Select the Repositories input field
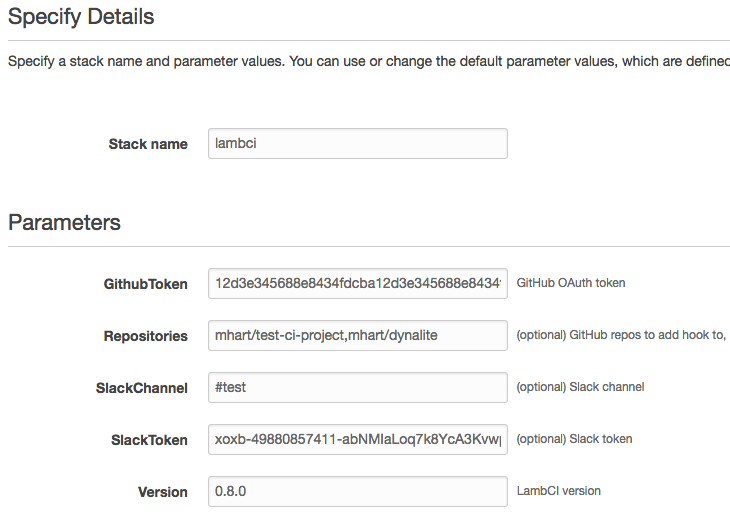 357,335
